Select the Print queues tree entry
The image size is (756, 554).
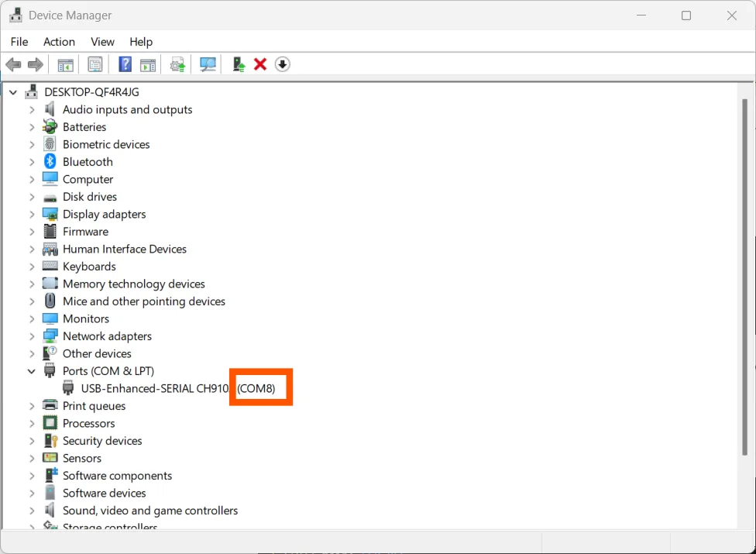94,406
